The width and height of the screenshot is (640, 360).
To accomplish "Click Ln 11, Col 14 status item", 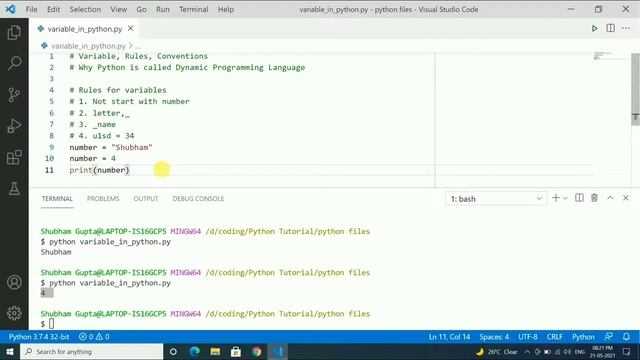I will pyautogui.click(x=449, y=337).
